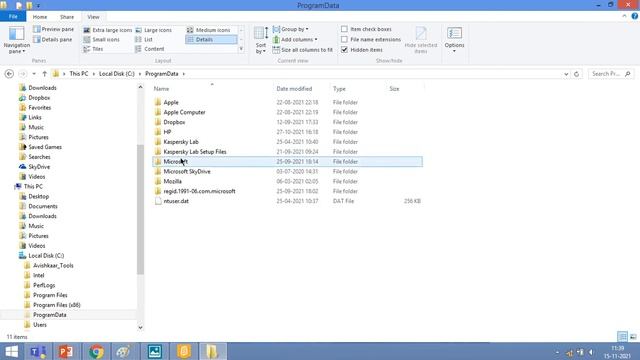The image size is (640, 360).
Task: Click This PC in the address path
Action: tap(79, 74)
